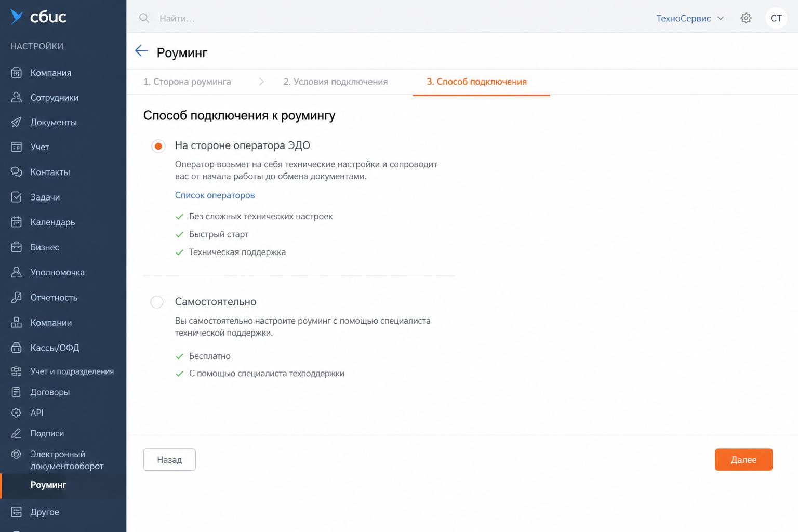Open Календарь calendar icon
The width and height of the screenshot is (798, 532).
tap(17, 222)
